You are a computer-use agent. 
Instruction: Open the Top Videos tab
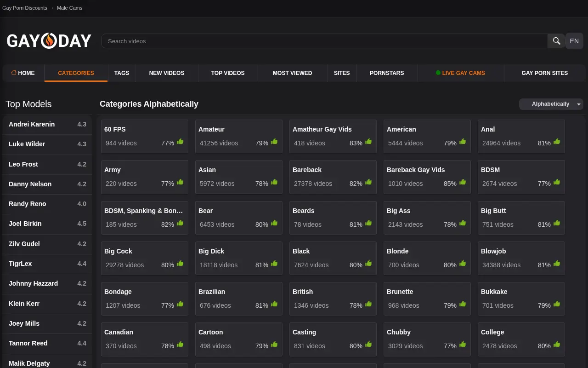(x=228, y=73)
